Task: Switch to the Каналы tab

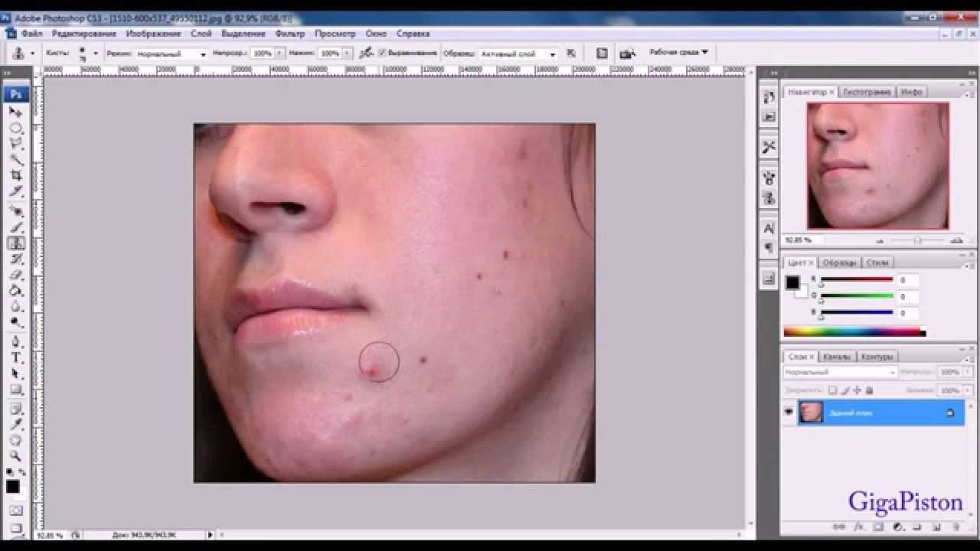Action: 837,357
